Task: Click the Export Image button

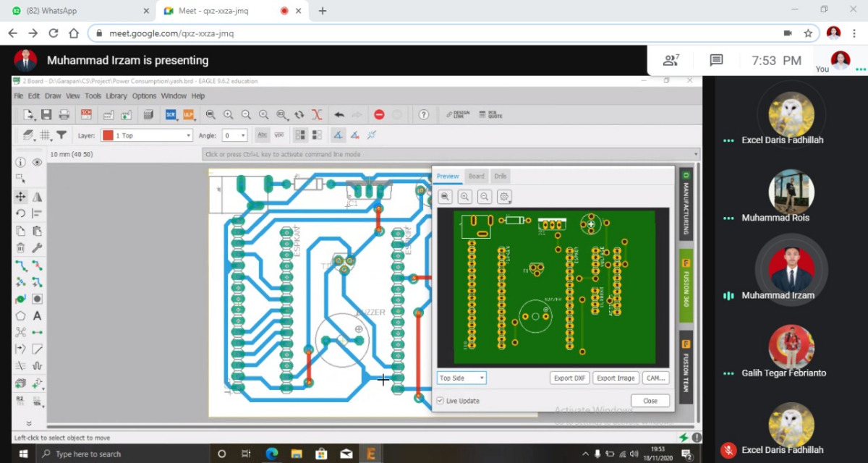Action: (x=616, y=378)
